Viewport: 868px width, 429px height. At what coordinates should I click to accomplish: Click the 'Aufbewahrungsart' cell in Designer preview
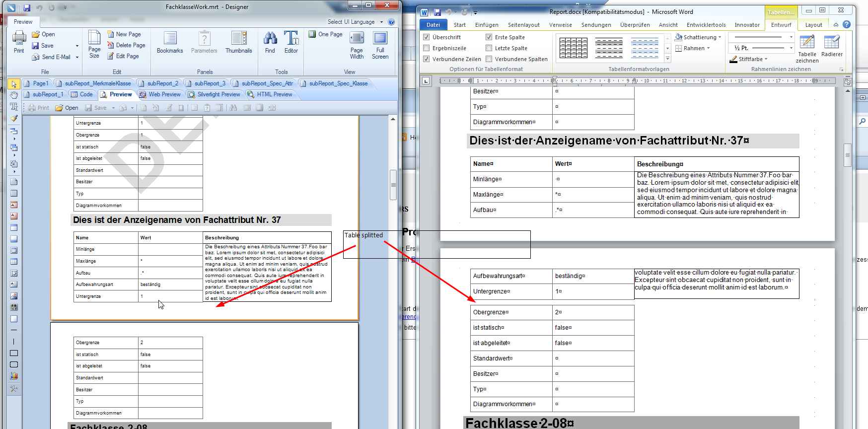[x=106, y=285]
